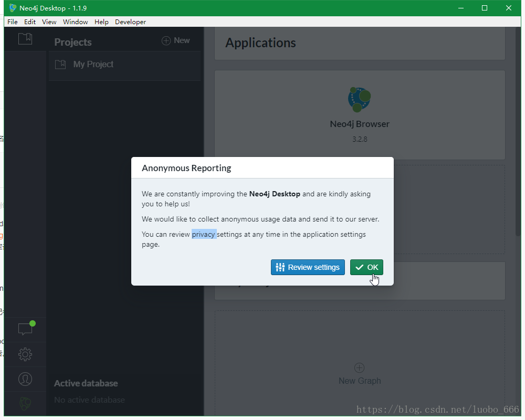The width and height of the screenshot is (525, 420).
Task: Open the Edit menu
Action: [30, 22]
